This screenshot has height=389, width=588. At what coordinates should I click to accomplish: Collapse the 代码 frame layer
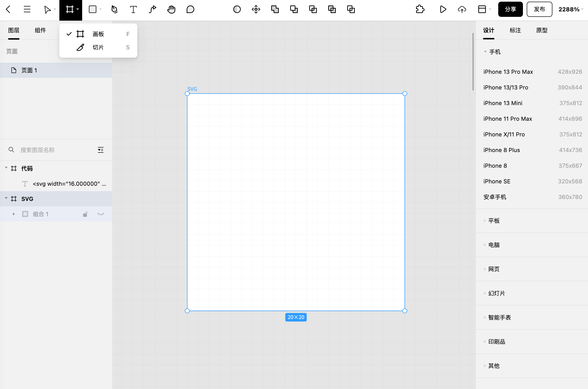[x=6, y=168]
